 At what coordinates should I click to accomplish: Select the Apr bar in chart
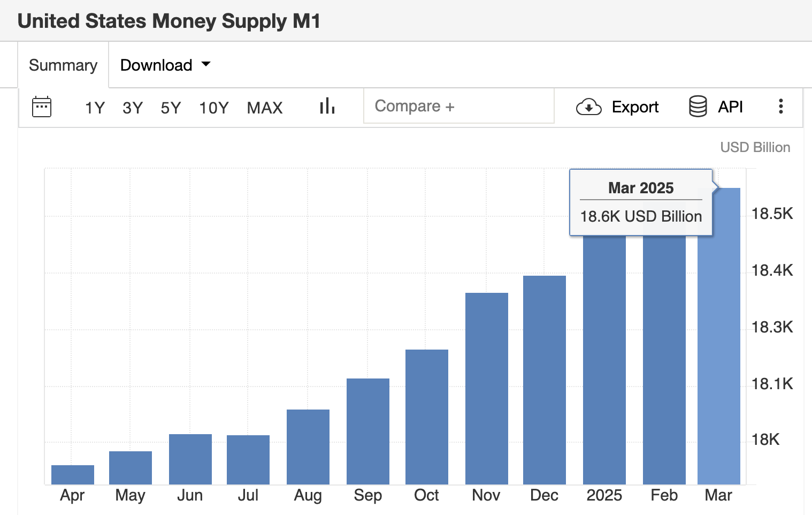click(x=73, y=475)
